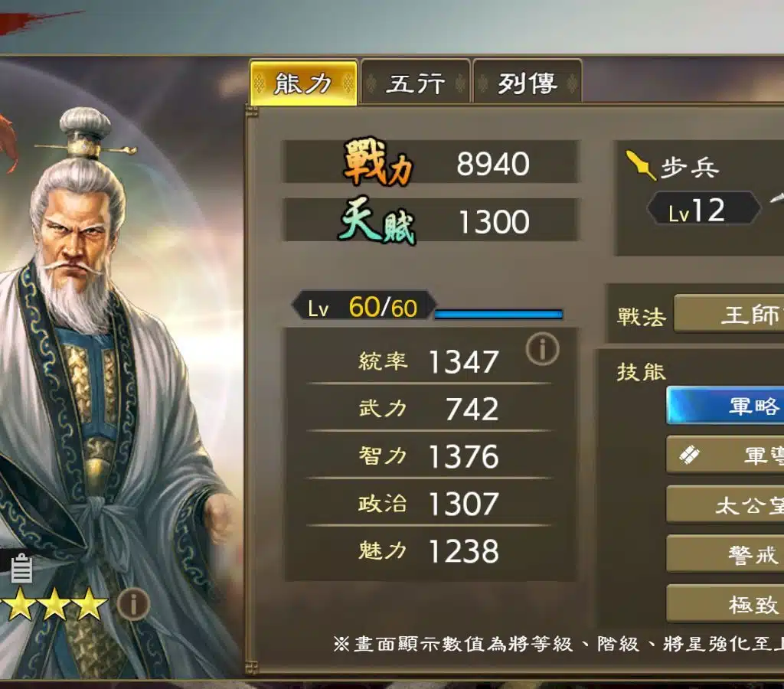Click the clipboard icon beside portrait

pyautogui.click(x=21, y=568)
